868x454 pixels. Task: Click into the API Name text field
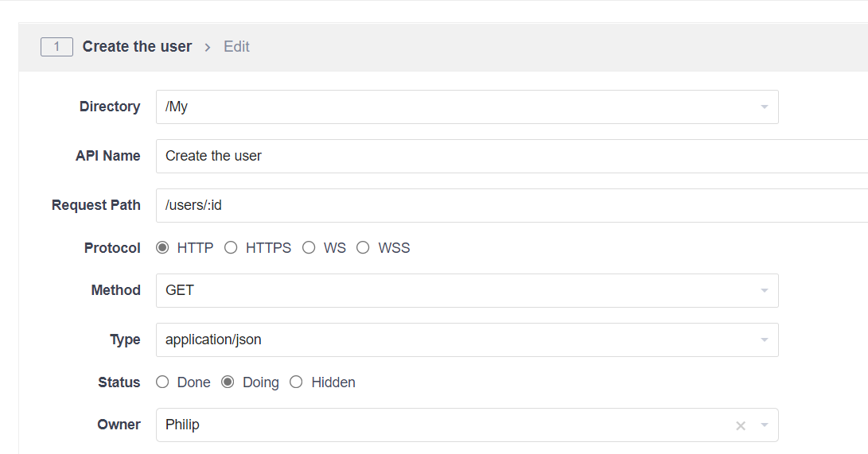click(509, 156)
